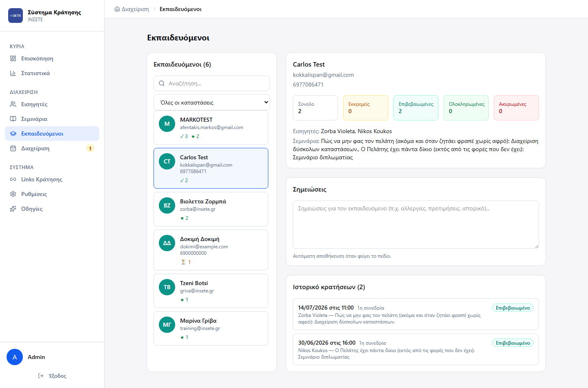This screenshot has height=388, width=588.
Task: Select Μαρίνα Γρίβα trainee name
Action: (x=198, y=321)
